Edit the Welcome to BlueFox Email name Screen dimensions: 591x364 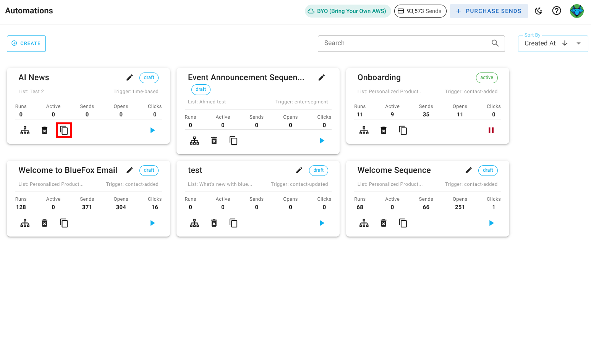tap(130, 170)
